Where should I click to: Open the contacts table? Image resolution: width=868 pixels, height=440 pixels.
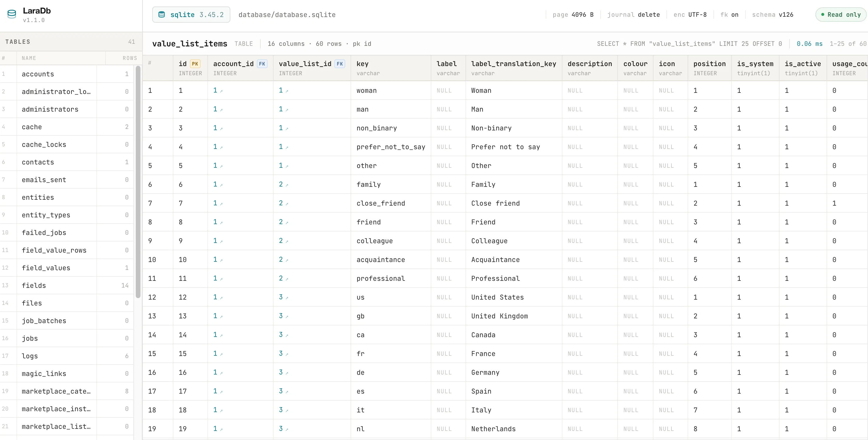pyautogui.click(x=67, y=162)
